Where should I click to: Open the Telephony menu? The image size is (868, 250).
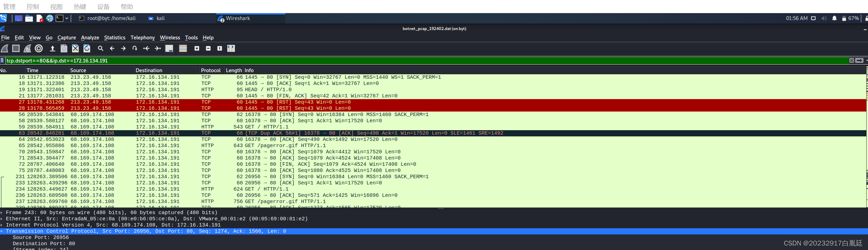(143, 38)
